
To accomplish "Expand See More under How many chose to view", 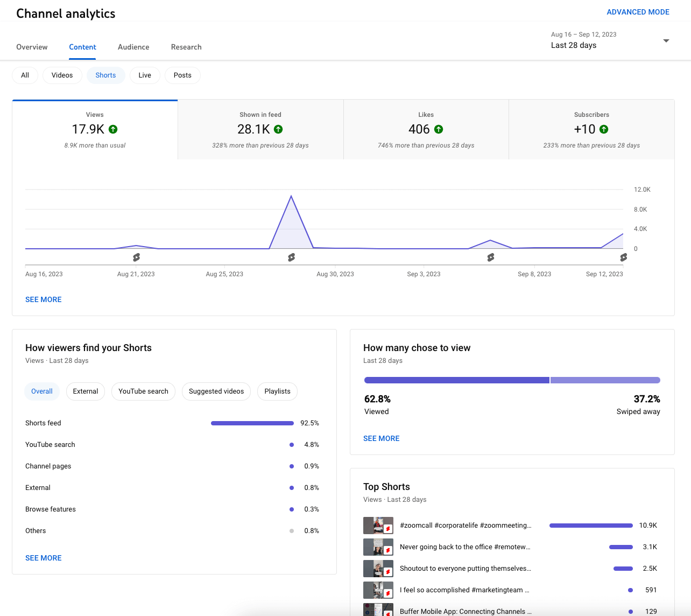I will (381, 438).
